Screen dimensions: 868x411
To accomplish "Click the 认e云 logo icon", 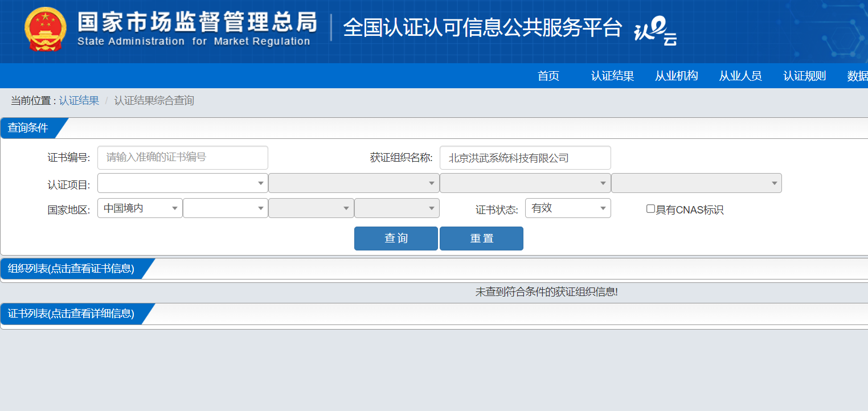I will click(x=656, y=31).
